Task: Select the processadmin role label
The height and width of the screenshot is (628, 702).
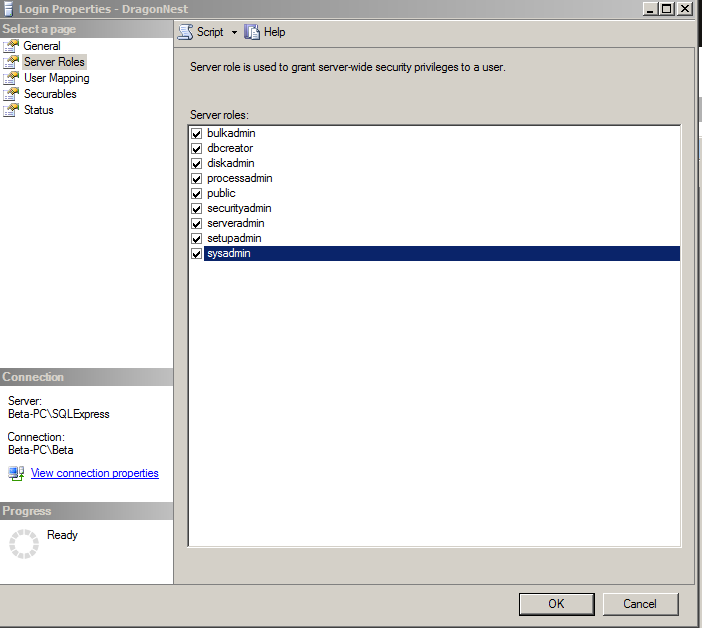Action: click(x=240, y=179)
